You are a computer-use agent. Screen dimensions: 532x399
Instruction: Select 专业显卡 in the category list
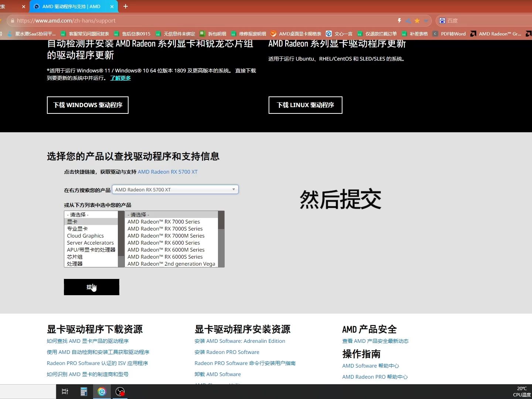tap(91, 229)
